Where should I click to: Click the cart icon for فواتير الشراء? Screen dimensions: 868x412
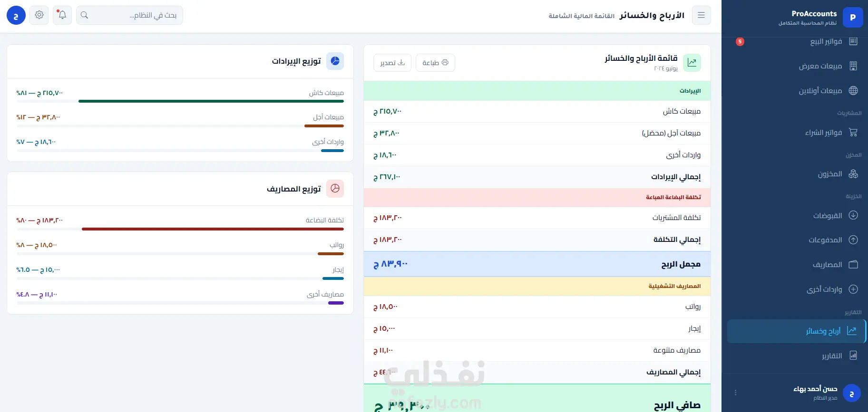click(x=853, y=132)
